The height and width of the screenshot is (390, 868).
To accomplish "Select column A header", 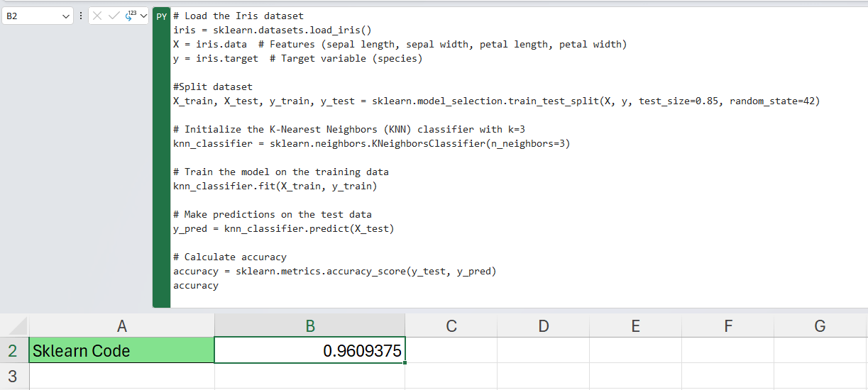I will click(121, 326).
